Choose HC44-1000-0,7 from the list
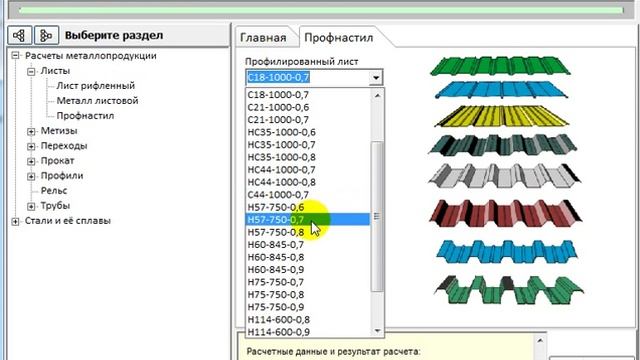 pos(308,170)
